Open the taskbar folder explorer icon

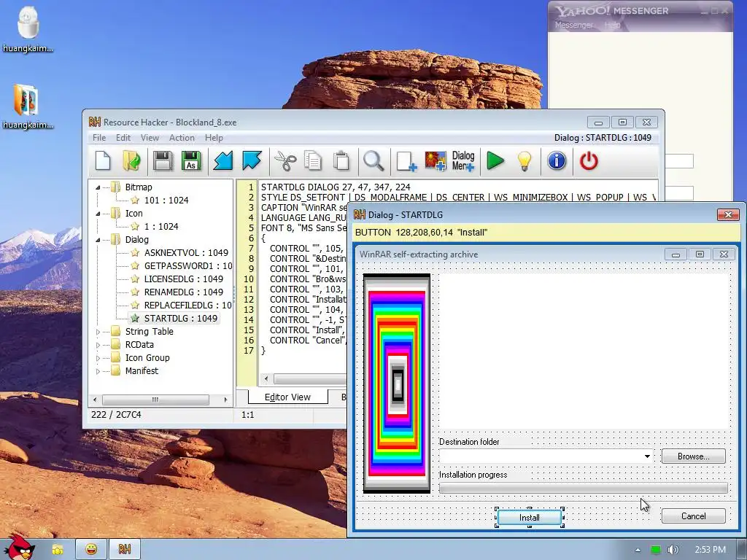(58, 549)
